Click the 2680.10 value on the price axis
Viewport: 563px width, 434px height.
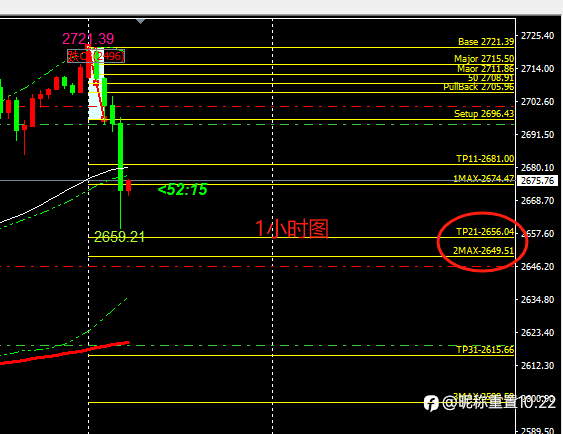click(537, 168)
